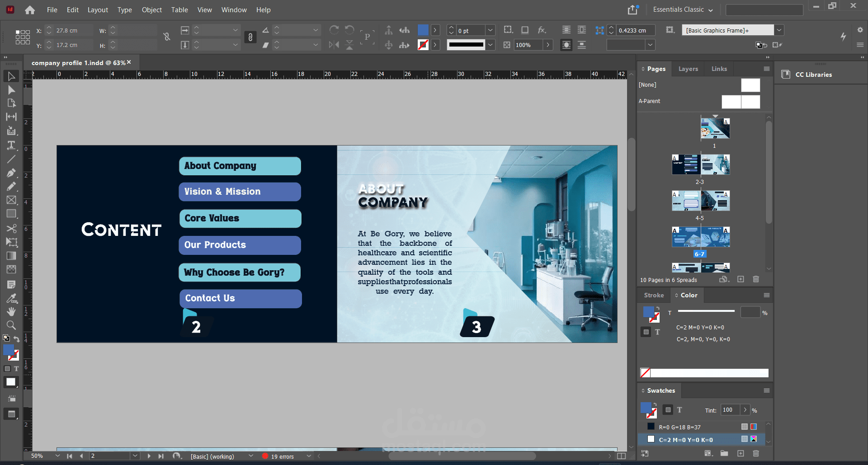Click the 4-5 spread thumbnail

click(700, 201)
